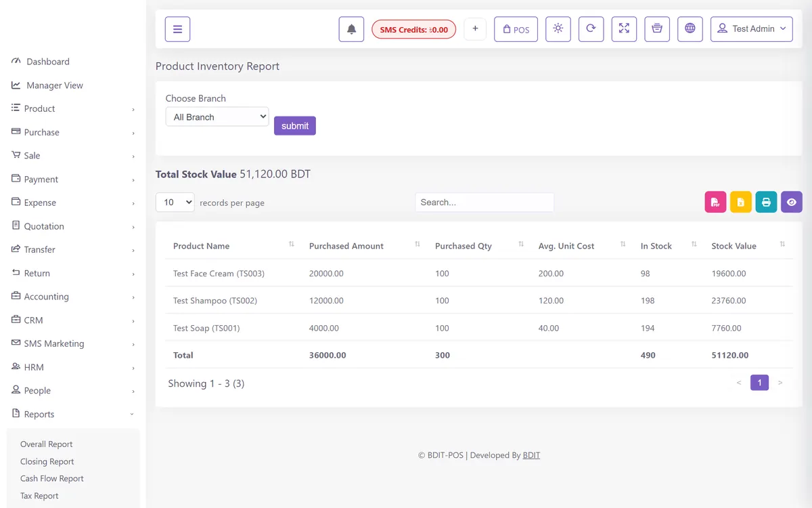Open the All Branch dropdown
This screenshot has width=812, height=508.
217,117
